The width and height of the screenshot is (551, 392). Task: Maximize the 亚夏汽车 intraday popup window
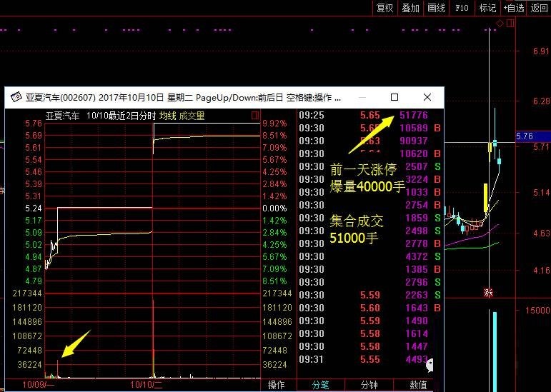pos(394,97)
